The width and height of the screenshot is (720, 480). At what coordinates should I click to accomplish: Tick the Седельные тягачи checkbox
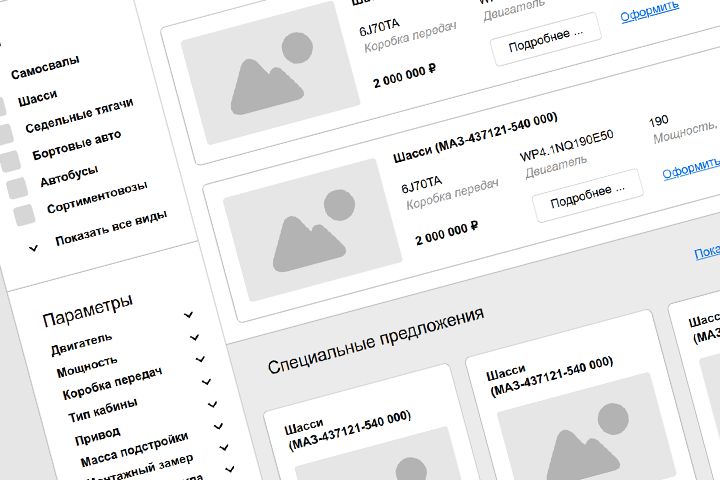coord(6,134)
